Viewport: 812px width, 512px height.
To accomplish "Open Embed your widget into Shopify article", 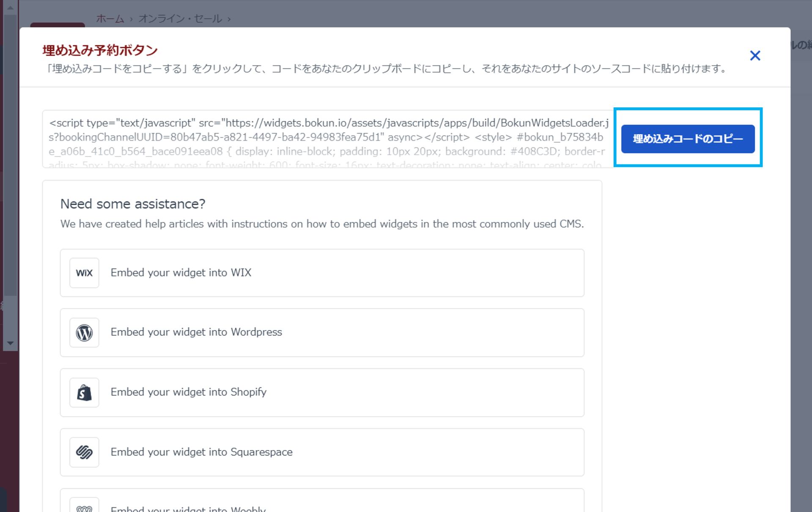I will (x=189, y=392).
